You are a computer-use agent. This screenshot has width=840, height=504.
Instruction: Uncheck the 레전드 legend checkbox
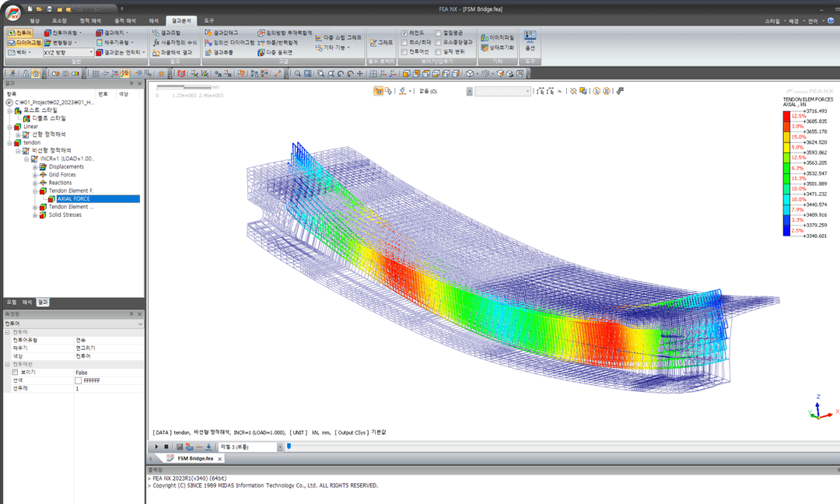click(x=404, y=33)
